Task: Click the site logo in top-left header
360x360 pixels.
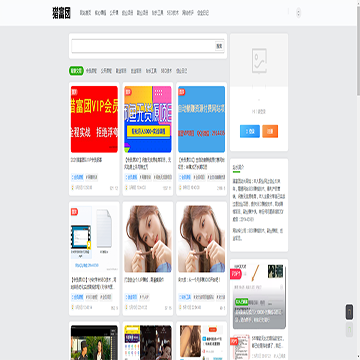Action: point(61,13)
